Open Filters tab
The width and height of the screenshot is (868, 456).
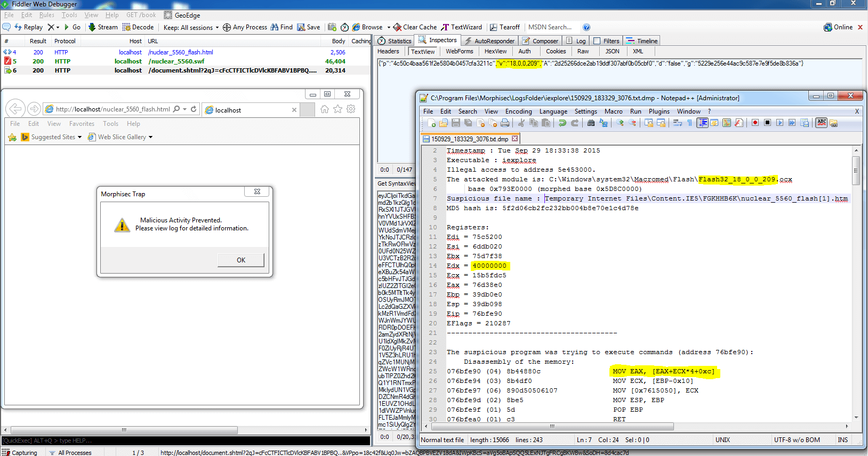606,41
